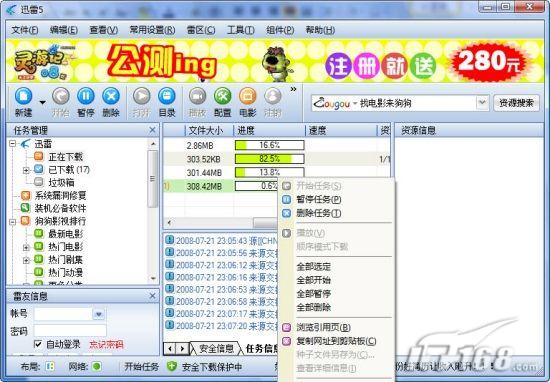Toggle the 自动登录 checkbox

[38, 344]
